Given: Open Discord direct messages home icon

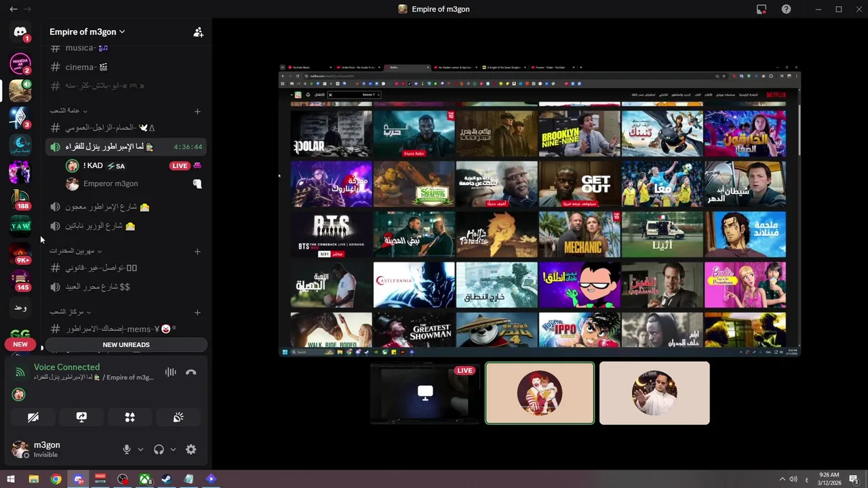Looking at the screenshot, I should click(20, 33).
